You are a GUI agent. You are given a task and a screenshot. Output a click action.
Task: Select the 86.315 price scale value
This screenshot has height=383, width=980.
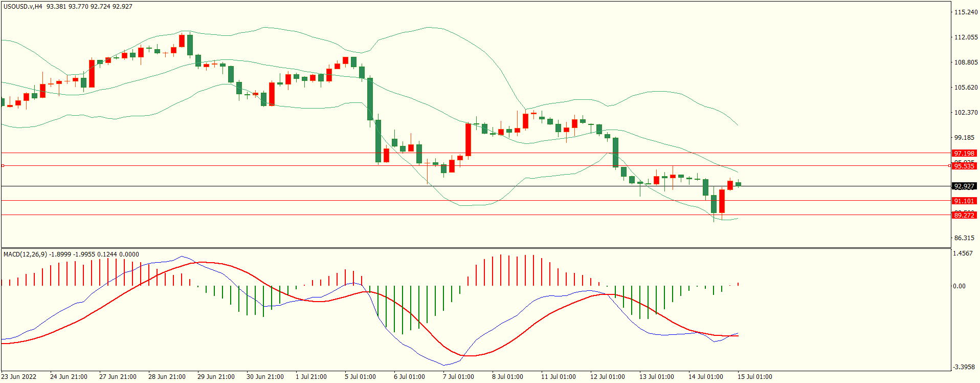tap(964, 238)
